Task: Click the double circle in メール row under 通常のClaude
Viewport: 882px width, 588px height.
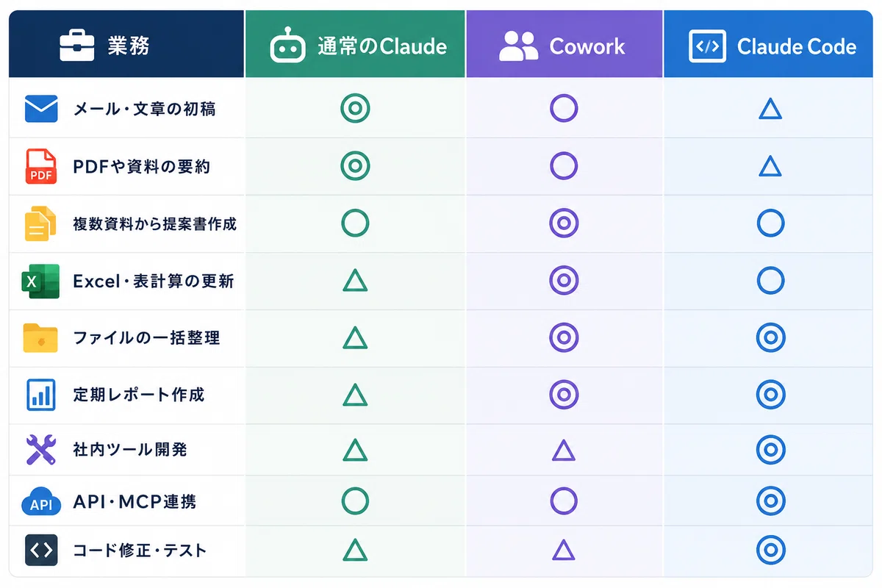Action: click(355, 109)
